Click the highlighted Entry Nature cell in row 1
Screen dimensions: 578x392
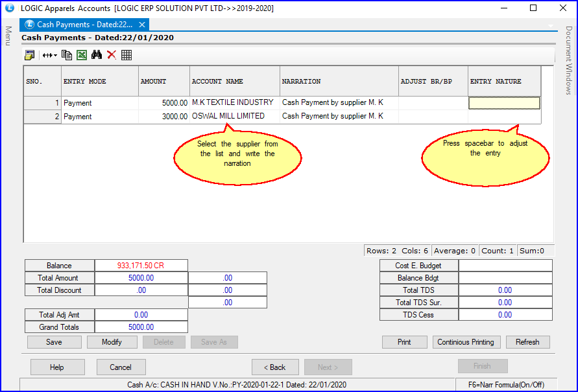pos(504,102)
